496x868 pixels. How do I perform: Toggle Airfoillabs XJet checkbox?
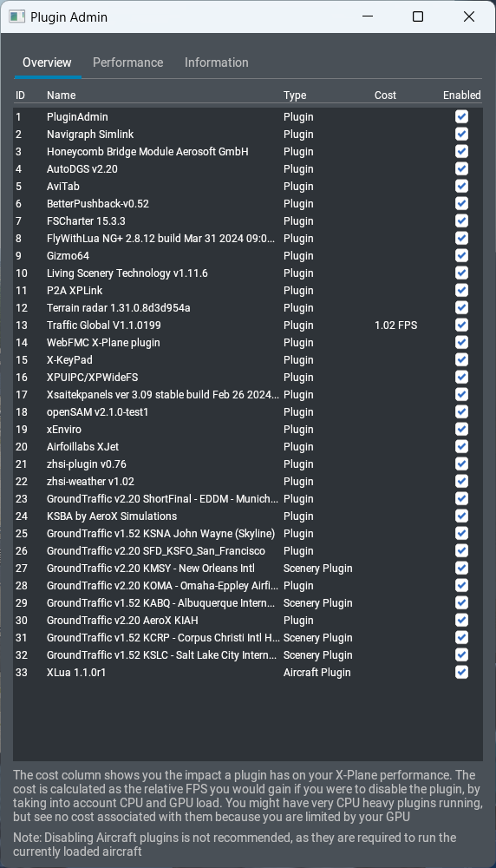(461, 447)
